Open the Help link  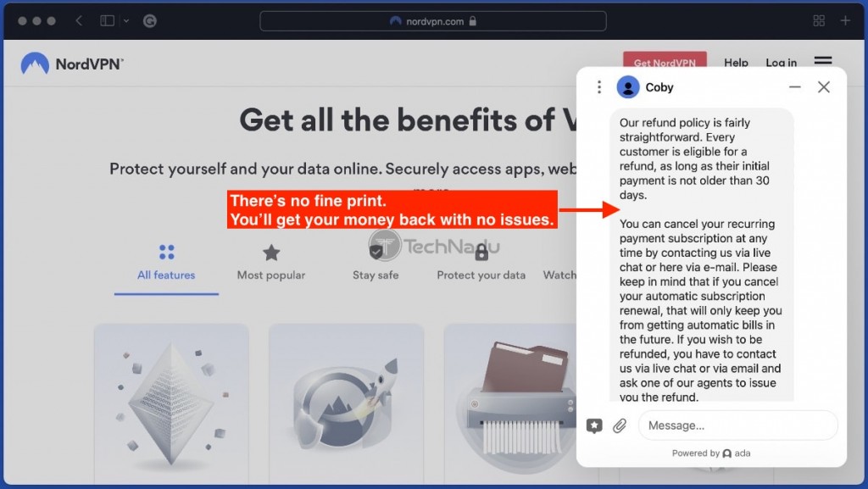[x=736, y=63]
